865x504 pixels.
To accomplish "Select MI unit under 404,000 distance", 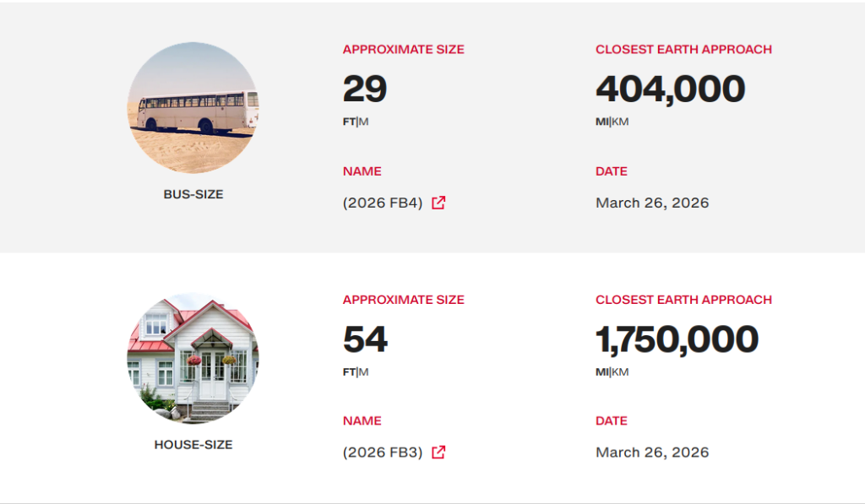I will click(602, 122).
